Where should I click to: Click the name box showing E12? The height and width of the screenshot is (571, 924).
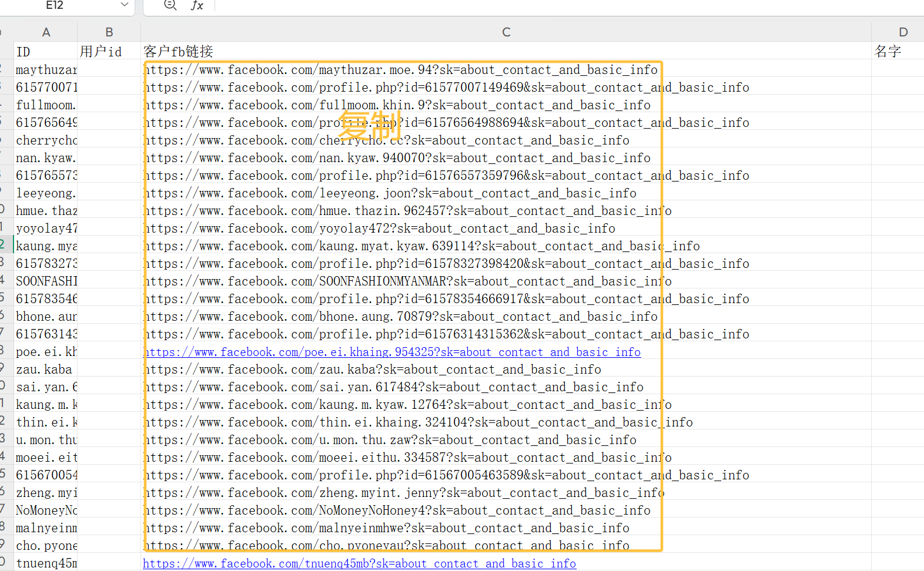[x=55, y=5]
